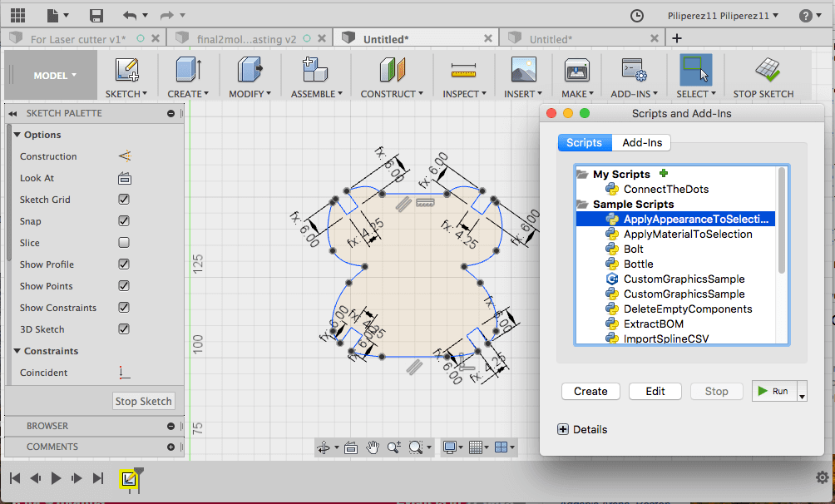Open the Construct plane icon

pyautogui.click(x=392, y=70)
